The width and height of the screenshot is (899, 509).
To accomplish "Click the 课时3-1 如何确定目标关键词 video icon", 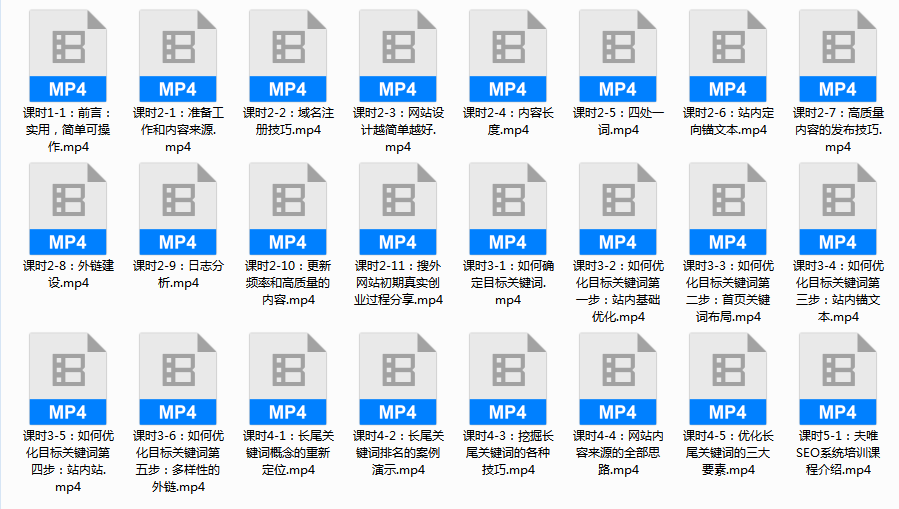I will pyautogui.click(x=508, y=208).
